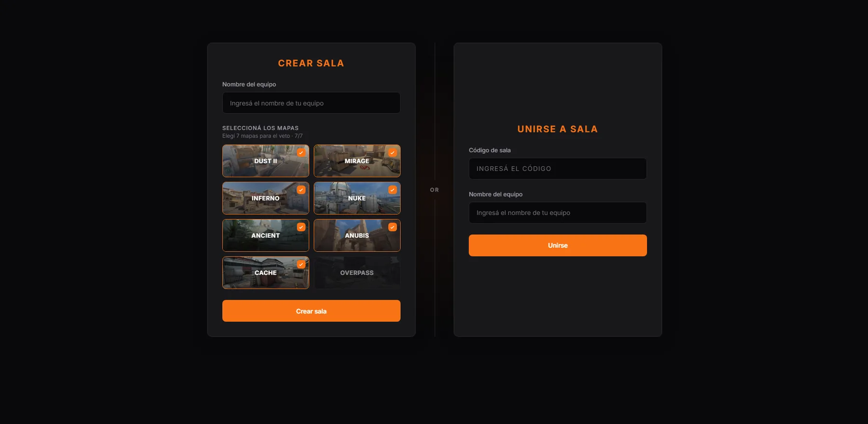This screenshot has height=424, width=868.
Task: Deselect the Nuke map checkmark
Action: pyautogui.click(x=393, y=190)
